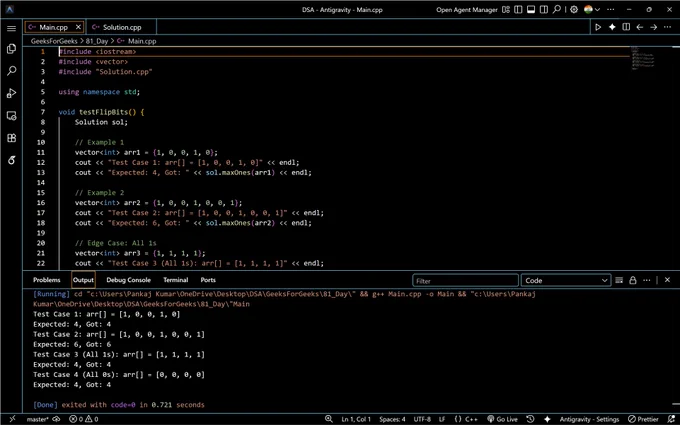
Task: Open the Run and Debug view
Action: (12, 93)
